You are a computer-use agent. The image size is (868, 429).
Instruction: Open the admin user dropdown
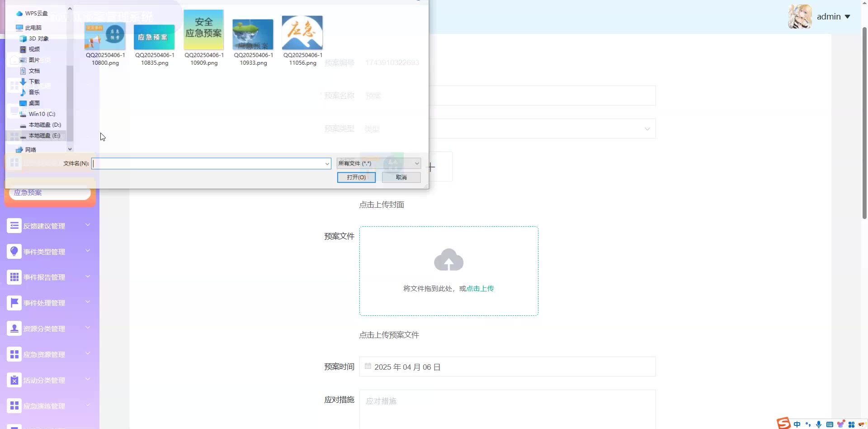834,17
